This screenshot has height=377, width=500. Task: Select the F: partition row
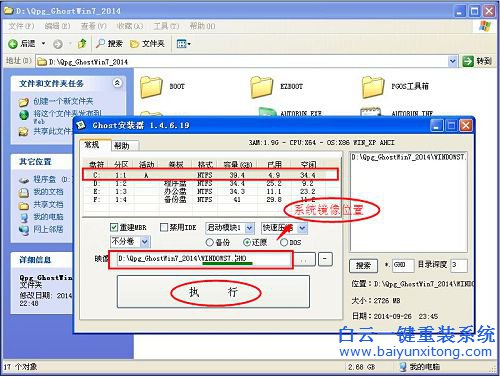(x=210, y=199)
